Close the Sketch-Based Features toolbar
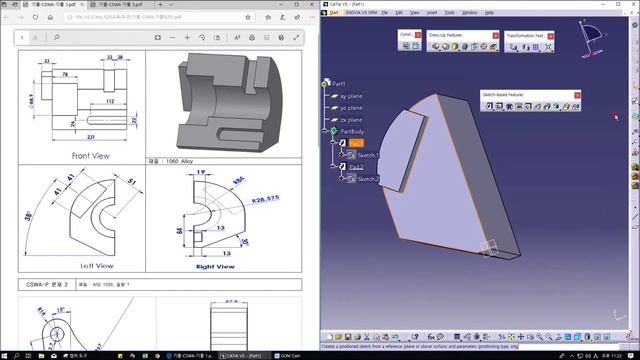This screenshot has height=360, width=640. 577,95
